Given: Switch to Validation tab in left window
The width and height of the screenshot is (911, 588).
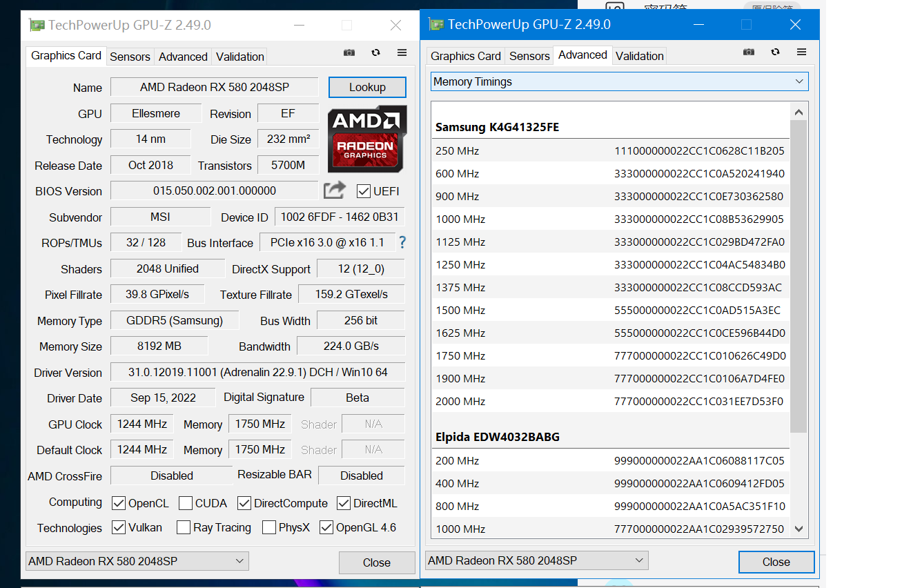Looking at the screenshot, I should 239,57.
